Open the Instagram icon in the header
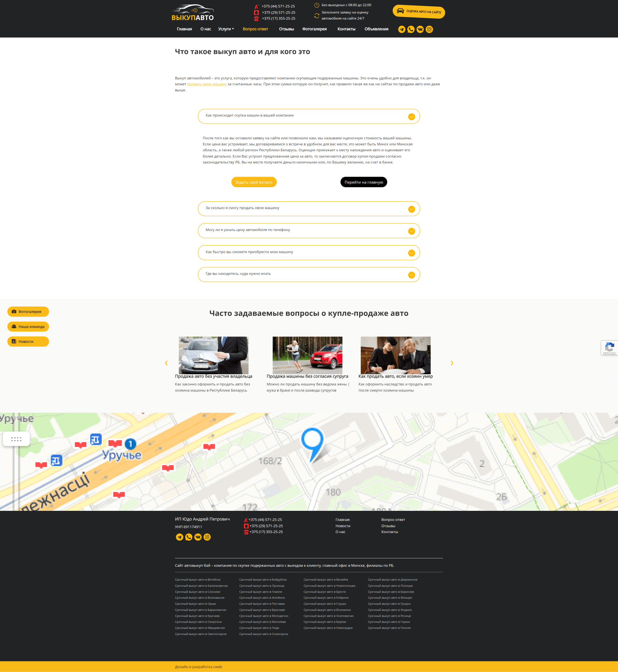This screenshot has width=618, height=672. [429, 29]
